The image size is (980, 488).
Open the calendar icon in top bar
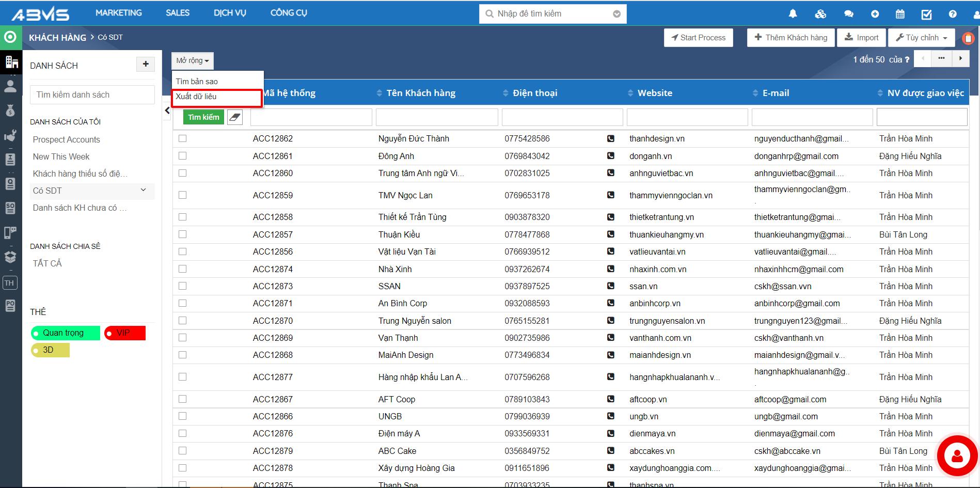(900, 14)
